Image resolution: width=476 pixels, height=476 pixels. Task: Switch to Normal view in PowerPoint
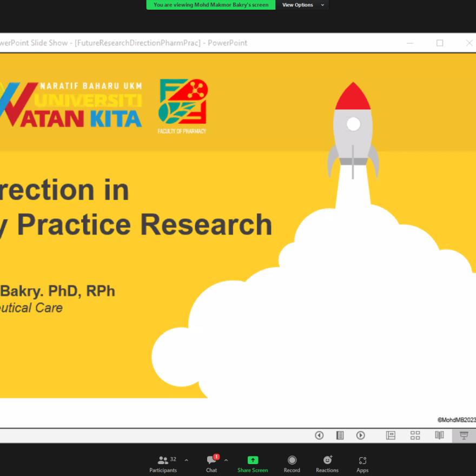(391, 435)
